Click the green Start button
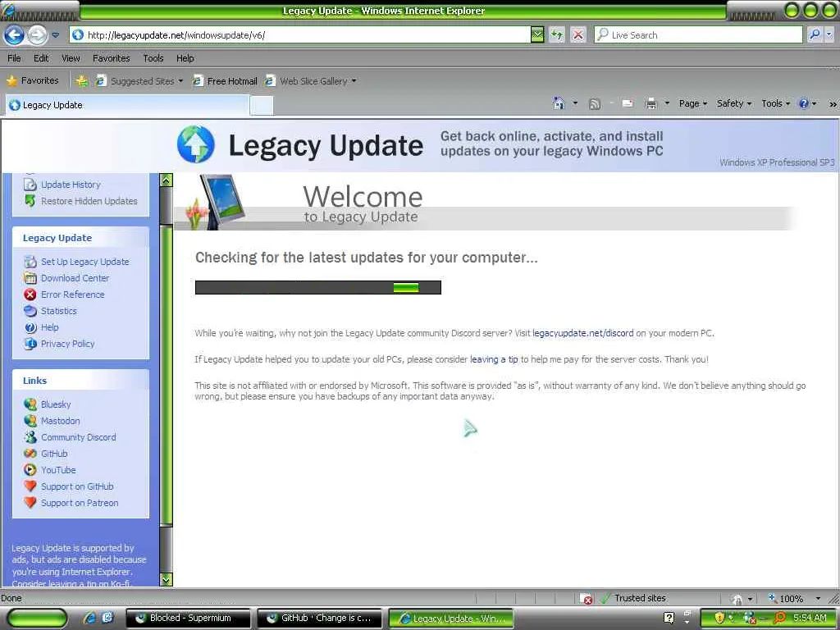Screen dimensions: 840x630 [36, 619]
